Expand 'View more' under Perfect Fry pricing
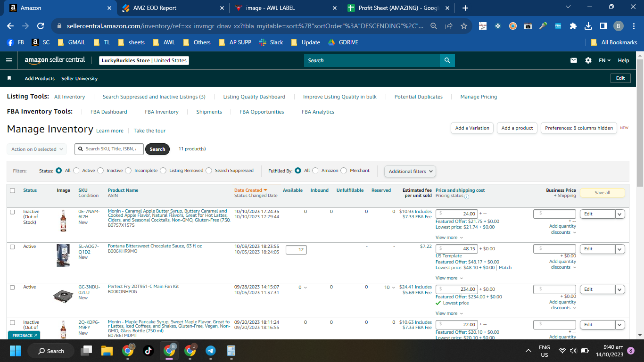The width and height of the screenshot is (644, 362). 449,313
